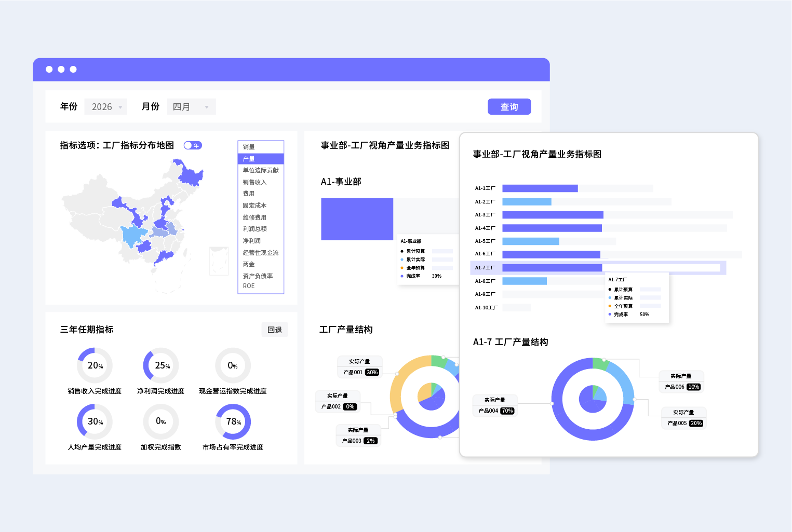Click the first white dot in title bar
This screenshot has height=532, width=792.
click(x=49, y=69)
